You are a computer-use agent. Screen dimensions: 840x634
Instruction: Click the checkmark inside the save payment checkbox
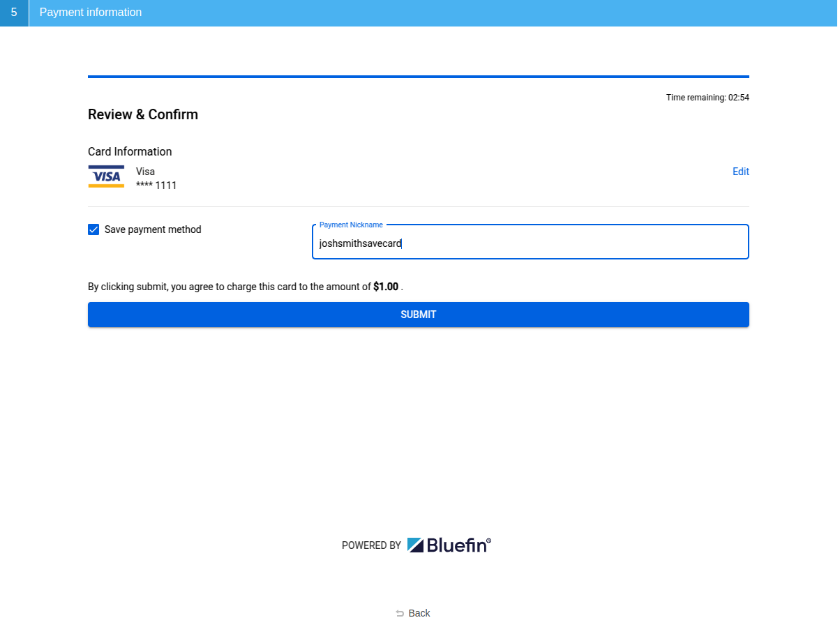[93, 229]
